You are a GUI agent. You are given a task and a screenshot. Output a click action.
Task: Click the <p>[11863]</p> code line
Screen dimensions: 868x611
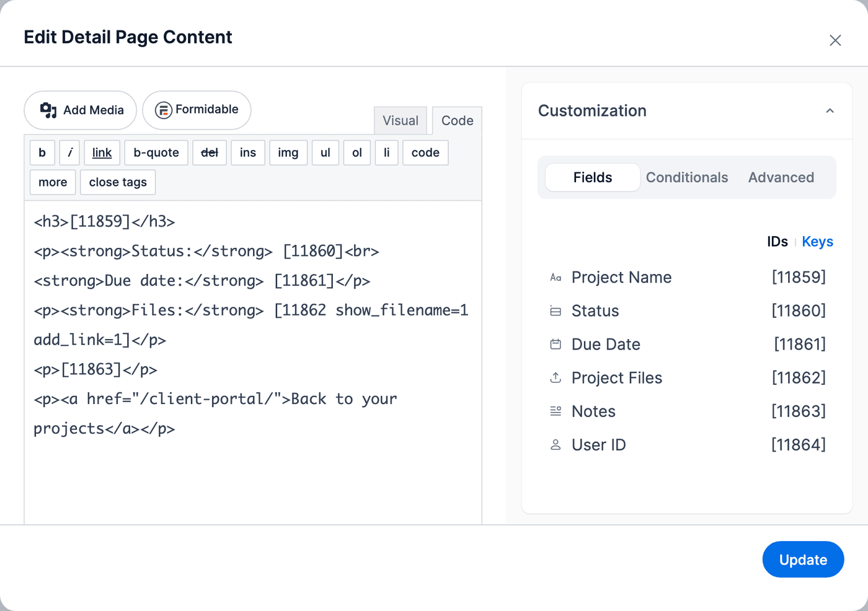tap(95, 369)
